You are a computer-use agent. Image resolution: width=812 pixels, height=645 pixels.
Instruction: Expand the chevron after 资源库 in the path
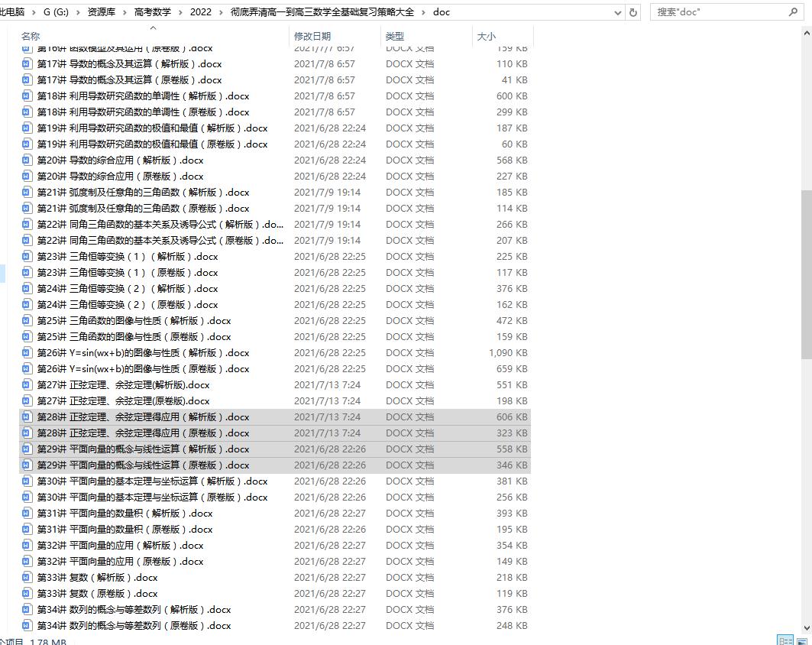point(125,12)
